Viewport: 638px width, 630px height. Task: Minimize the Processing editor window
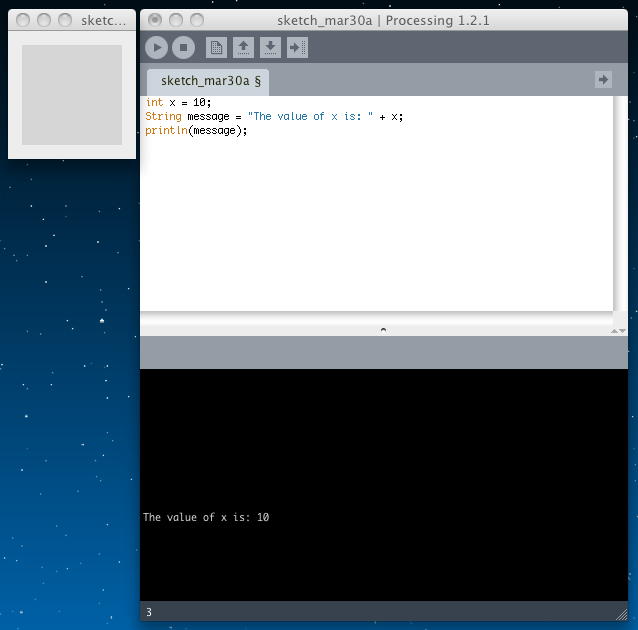[175, 20]
